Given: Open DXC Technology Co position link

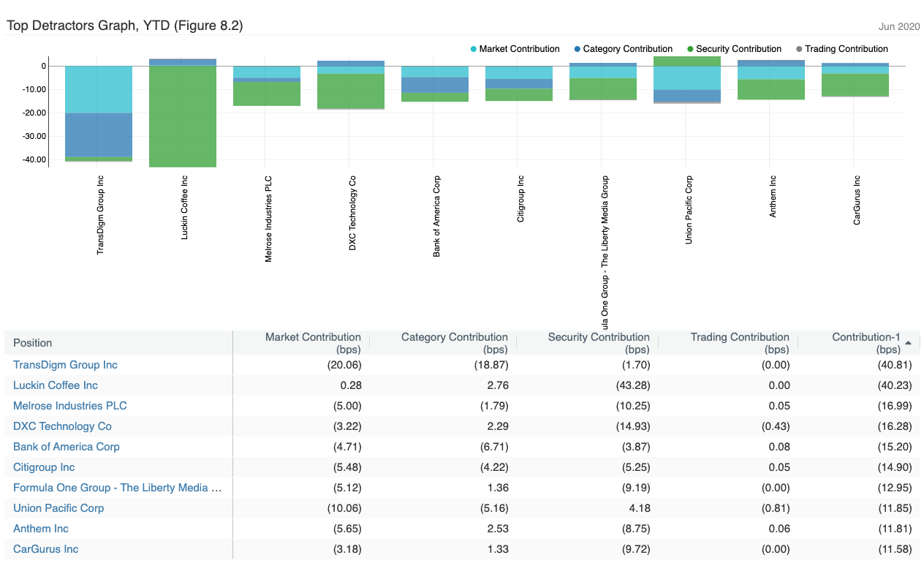Looking at the screenshot, I should pyautogui.click(x=62, y=426).
